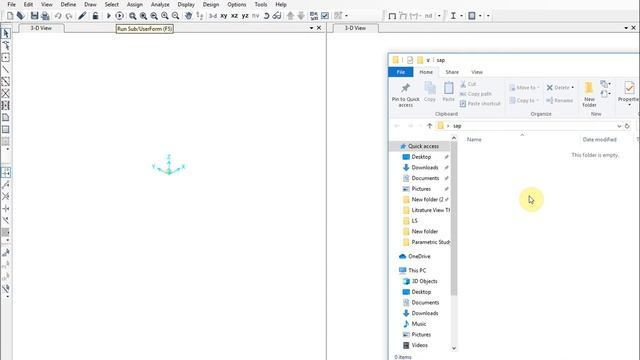
Task: Click the Rename button in Organize group
Action: (560, 100)
